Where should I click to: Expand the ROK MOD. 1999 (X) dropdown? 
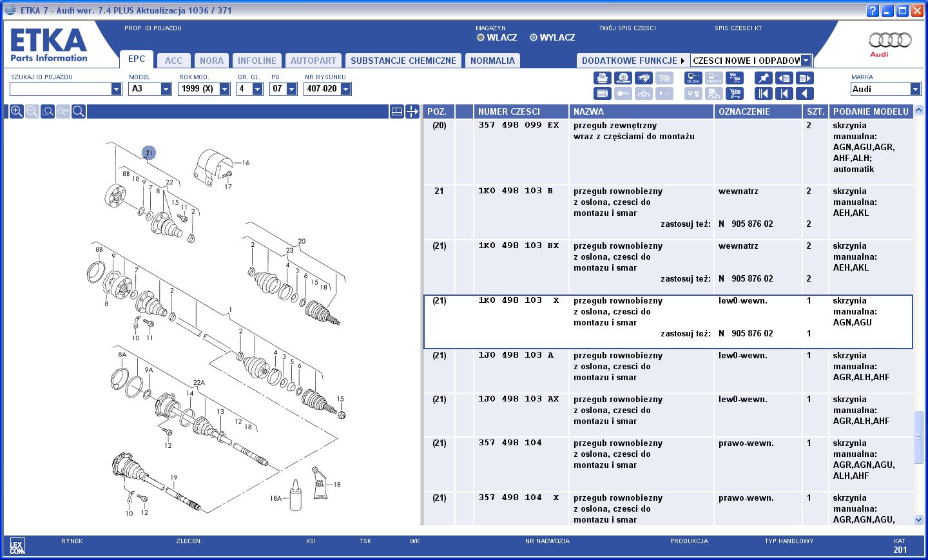225,89
